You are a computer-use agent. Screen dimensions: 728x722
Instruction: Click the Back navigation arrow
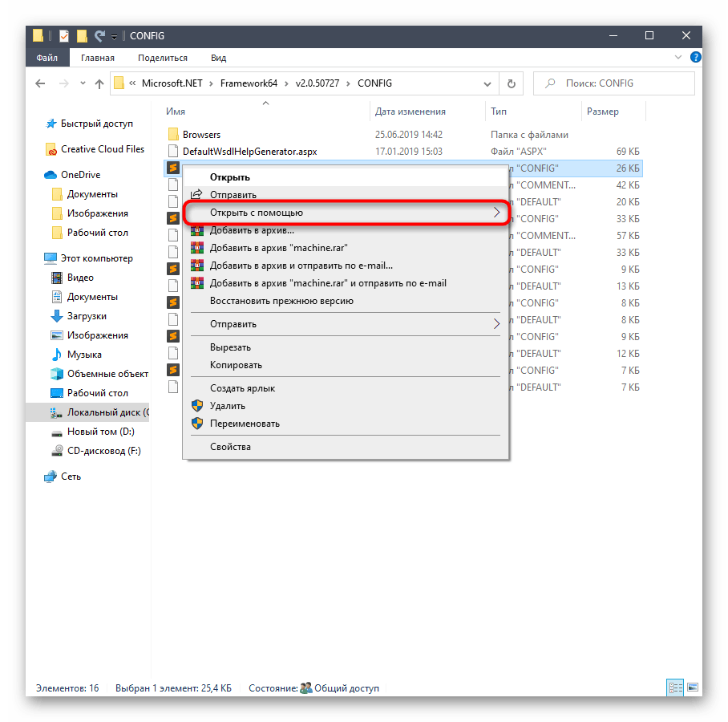[41, 83]
